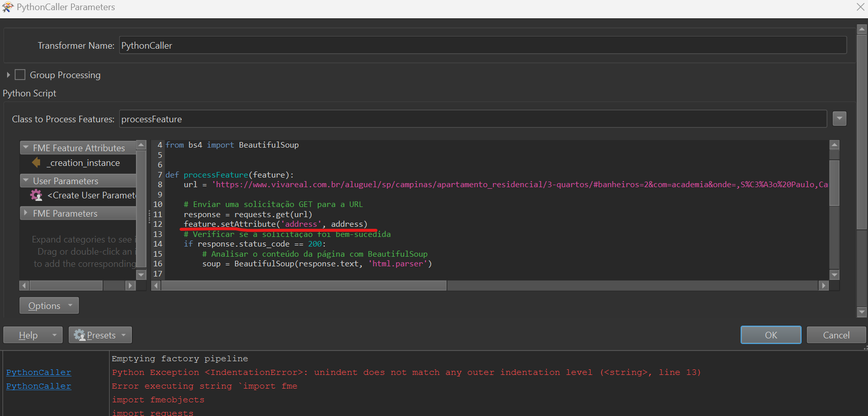Click the IndentationError log message
The width and height of the screenshot is (868, 416).
click(x=406, y=372)
